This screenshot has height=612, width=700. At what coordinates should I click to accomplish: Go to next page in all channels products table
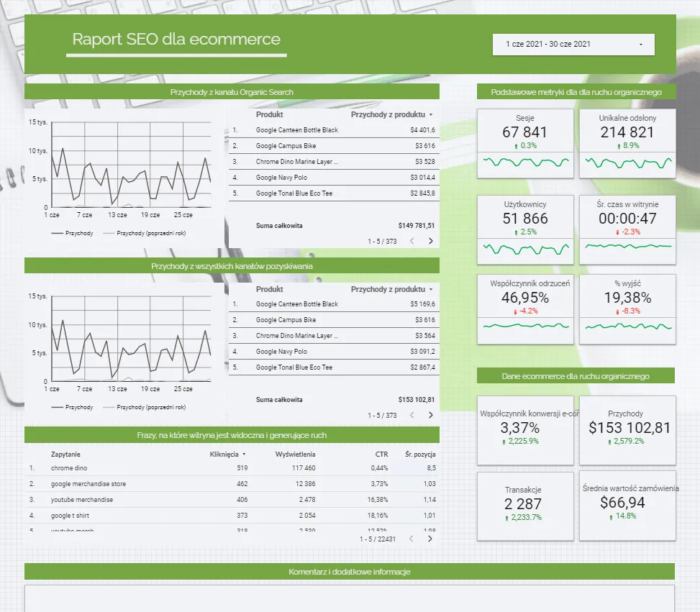tap(430, 415)
